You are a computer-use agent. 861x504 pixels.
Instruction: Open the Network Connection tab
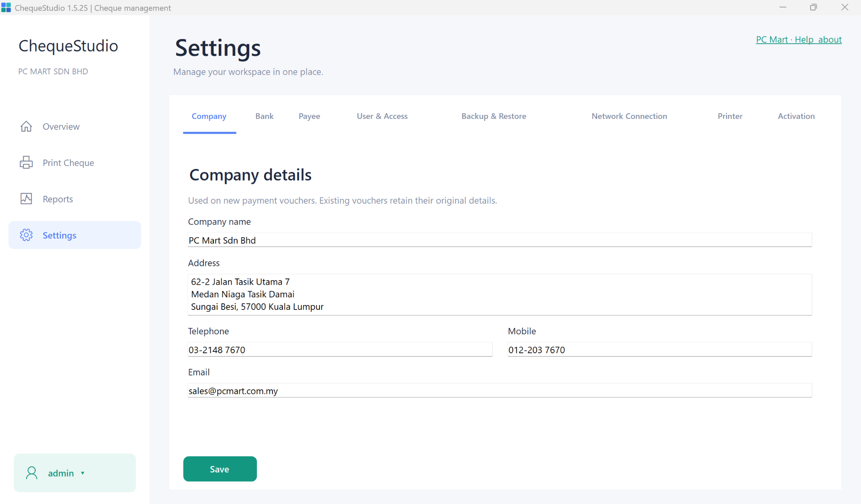pyautogui.click(x=629, y=116)
